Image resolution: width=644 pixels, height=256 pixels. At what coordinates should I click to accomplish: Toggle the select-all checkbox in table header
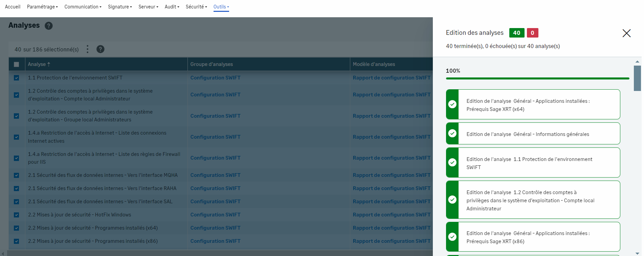pyautogui.click(x=17, y=64)
